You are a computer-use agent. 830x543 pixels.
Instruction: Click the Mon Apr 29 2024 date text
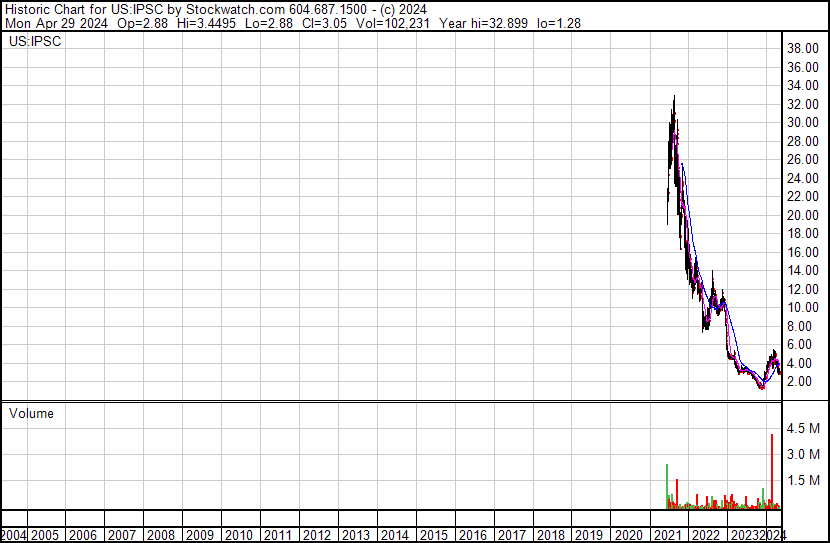pyautogui.click(x=58, y=23)
